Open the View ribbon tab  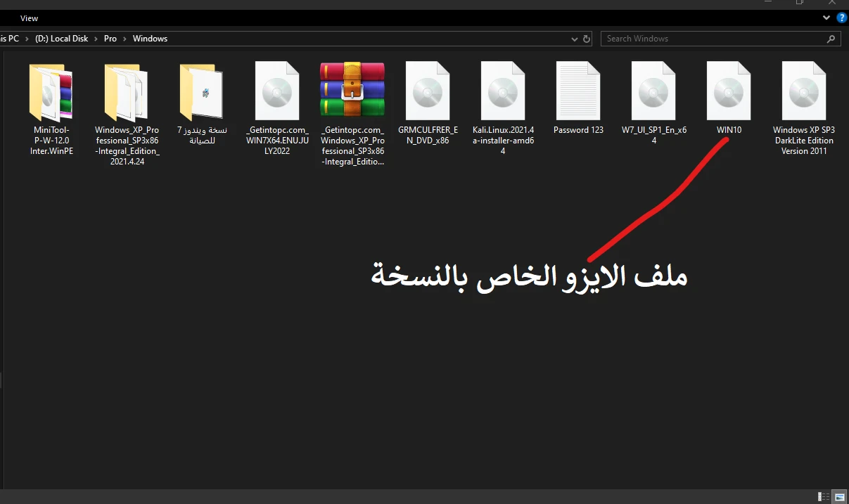(x=30, y=18)
